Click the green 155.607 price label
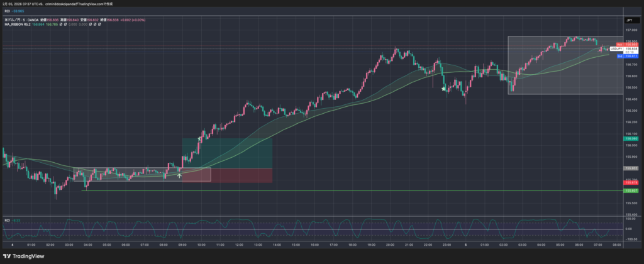 click(x=631, y=190)
